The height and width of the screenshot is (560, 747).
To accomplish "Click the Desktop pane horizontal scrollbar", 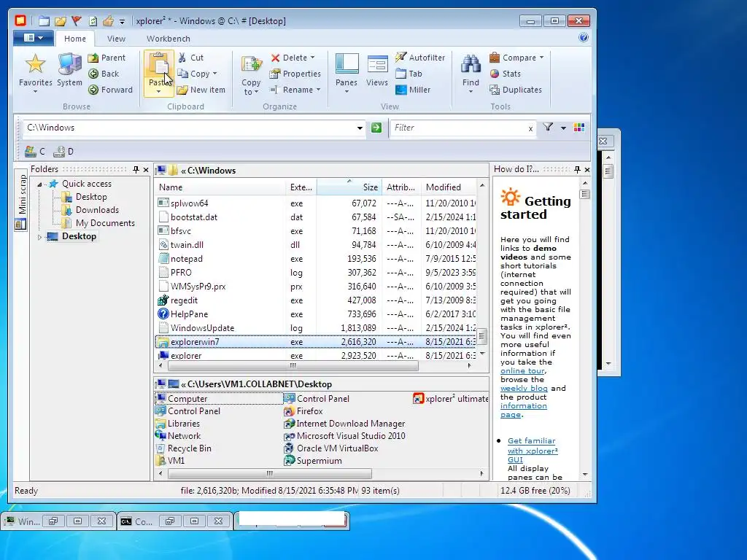I will click(270, 474).
